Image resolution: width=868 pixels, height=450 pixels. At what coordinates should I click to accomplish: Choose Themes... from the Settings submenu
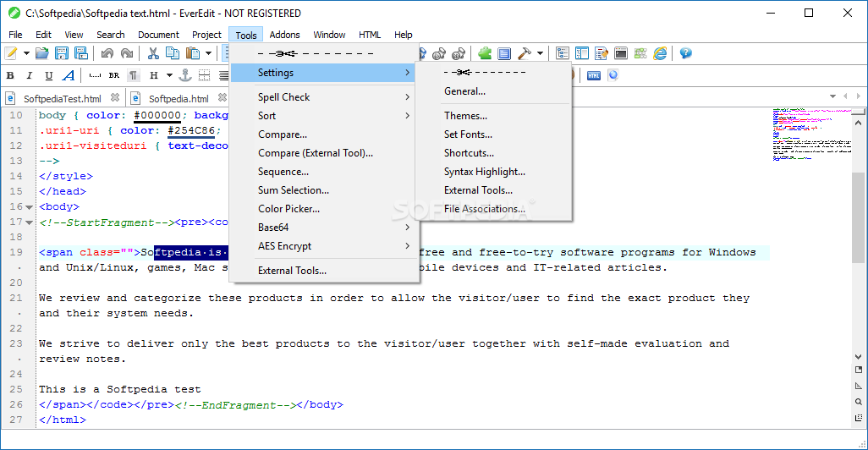pyautogui.click(x=494, y=116)
